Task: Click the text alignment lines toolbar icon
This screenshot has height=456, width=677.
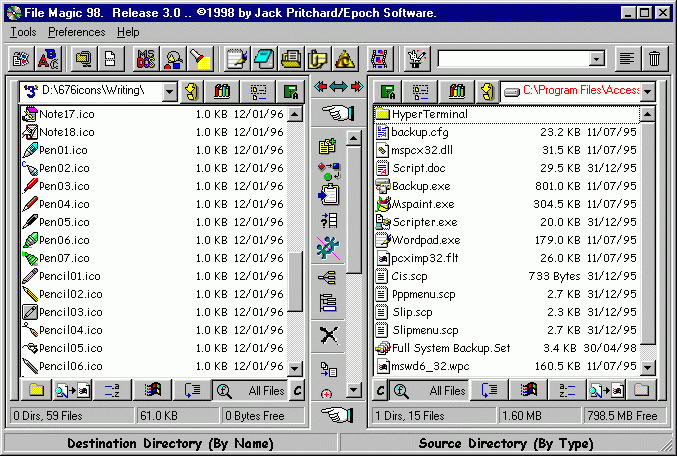Action: (627, 59)
